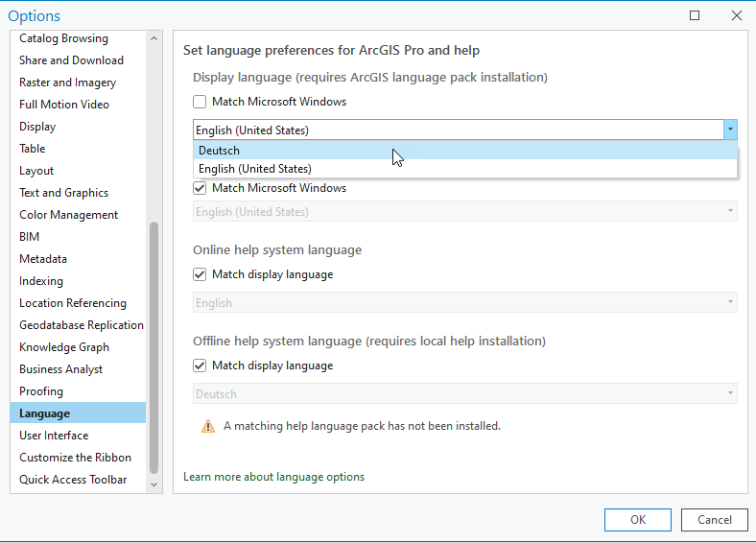Click the options list scrollbar thumb
The width and height of the screenshot is (756, 543).
(x=154, y=347)
